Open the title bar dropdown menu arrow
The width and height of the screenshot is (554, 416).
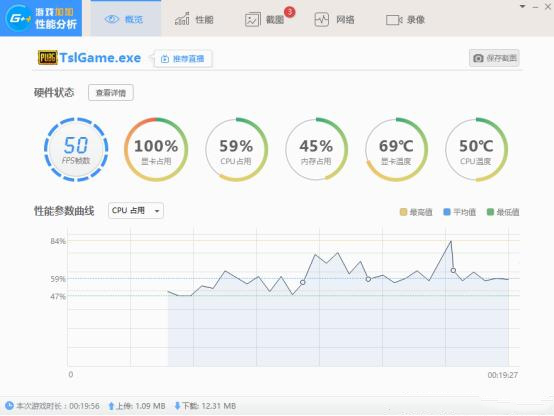pos(522,6)
